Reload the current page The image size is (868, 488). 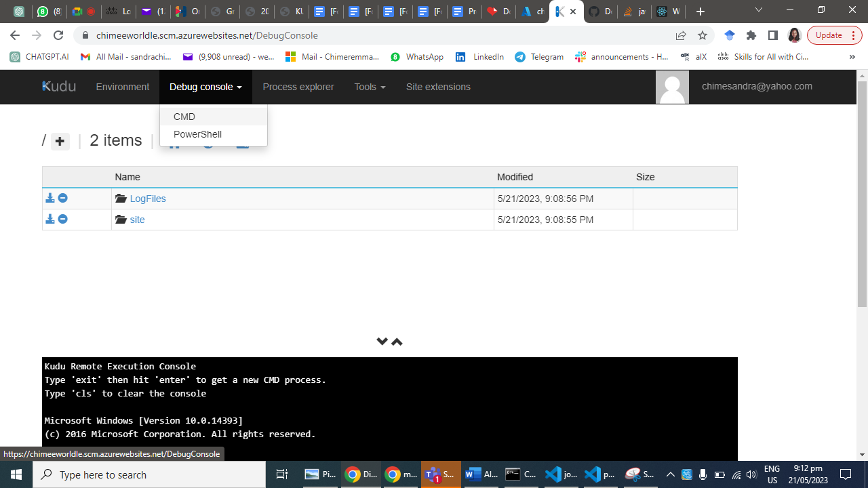(x=58, y=35)
